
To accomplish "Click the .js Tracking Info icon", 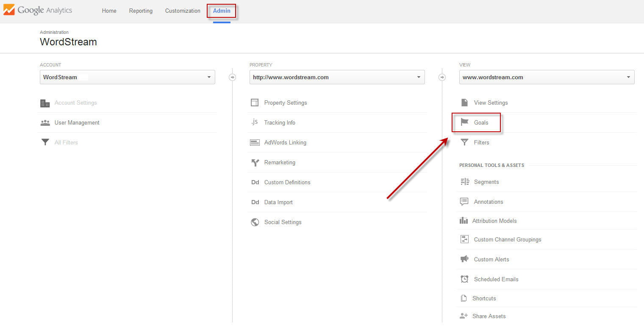I will click(255, 122).
